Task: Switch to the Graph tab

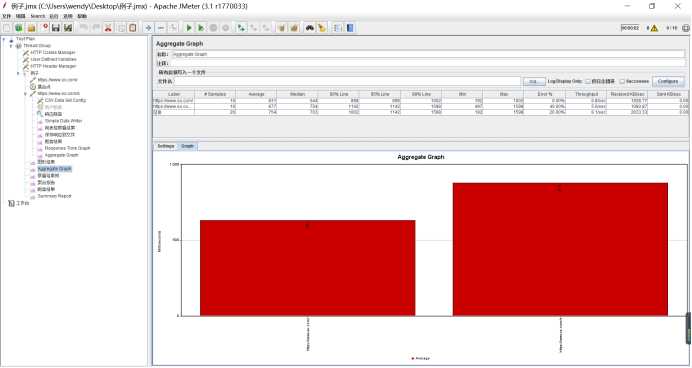Action: tap(188, 146)
